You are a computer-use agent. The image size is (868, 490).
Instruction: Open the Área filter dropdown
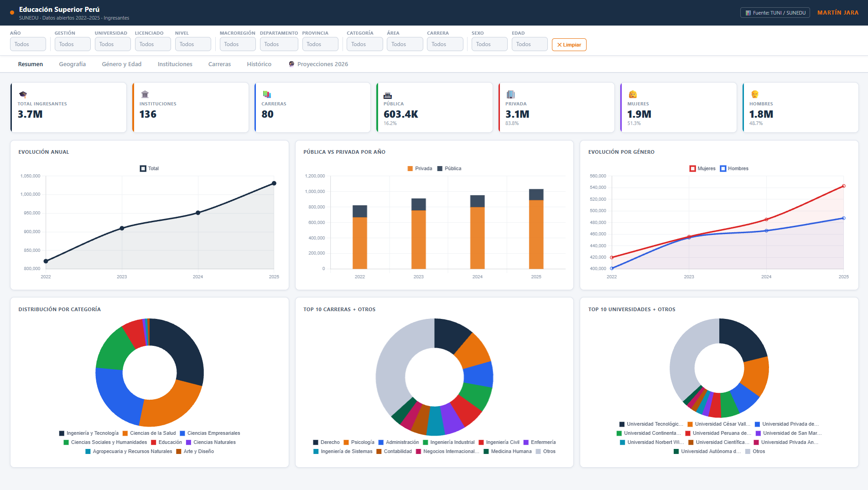pos(405,44)
